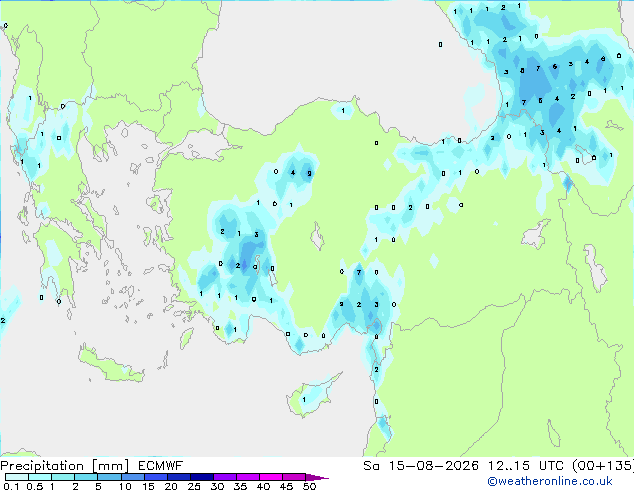Click the island of Crete on the map
This screenshot has height=490, width=634.
111,365
